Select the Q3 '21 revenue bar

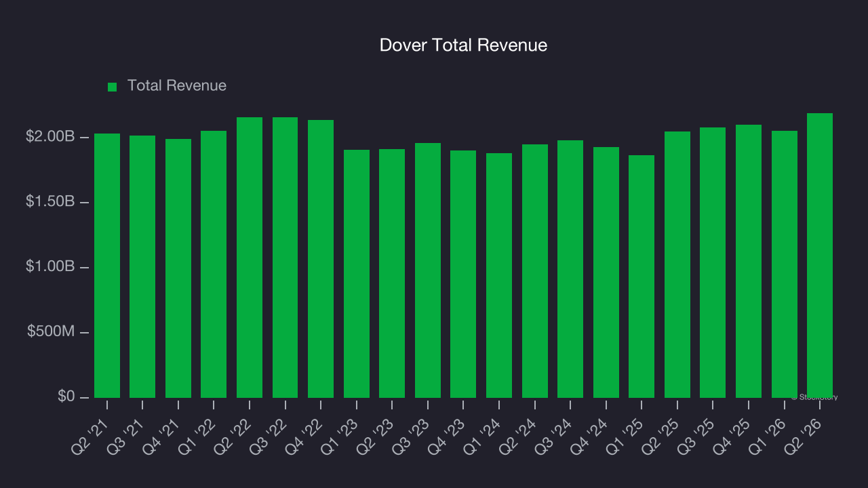click(x=142, y=266)
